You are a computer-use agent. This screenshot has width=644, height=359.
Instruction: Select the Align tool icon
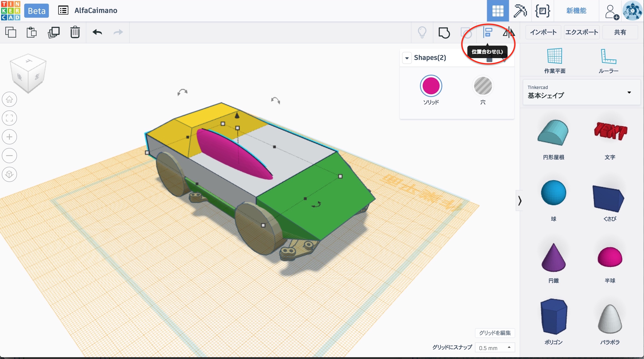point(487,32)
